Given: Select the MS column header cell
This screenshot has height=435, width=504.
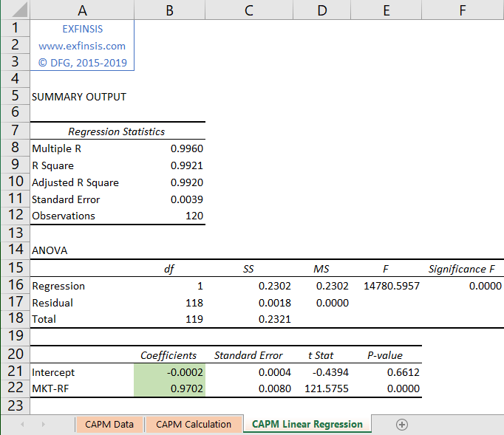Looking at the screenshot, I should [321, 269].
